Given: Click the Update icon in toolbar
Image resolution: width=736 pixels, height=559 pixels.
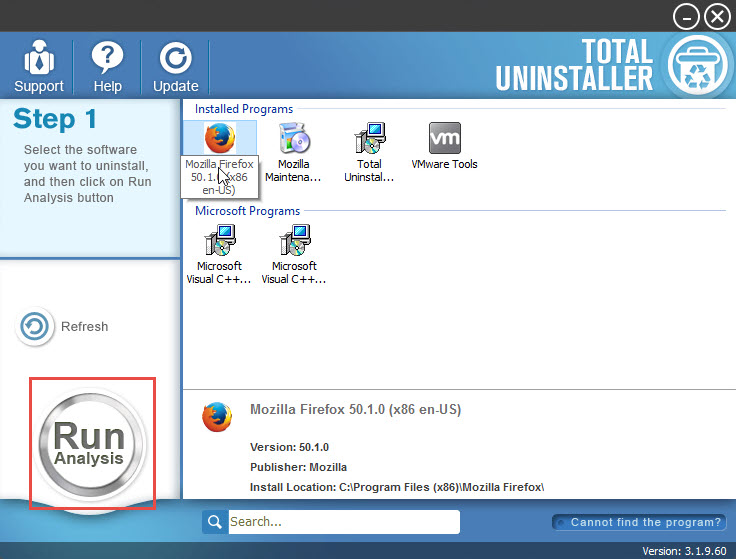Looking at the screenshot, I should click(176, 58).
